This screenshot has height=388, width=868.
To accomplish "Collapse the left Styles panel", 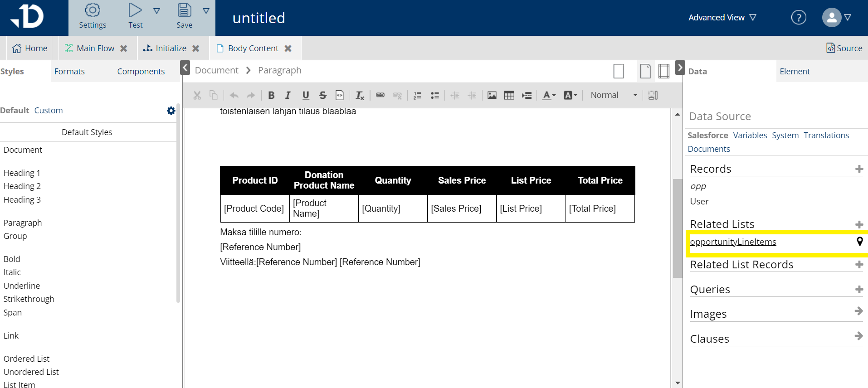I will (x=185, y=68).
